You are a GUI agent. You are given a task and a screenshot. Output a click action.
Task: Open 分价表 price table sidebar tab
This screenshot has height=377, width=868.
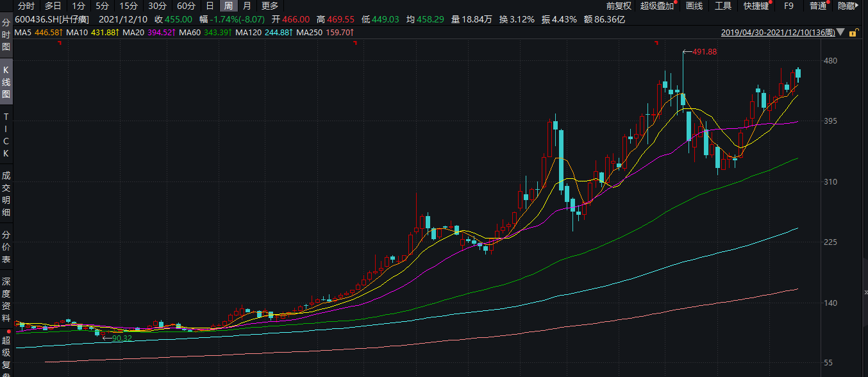click(6, 248)
